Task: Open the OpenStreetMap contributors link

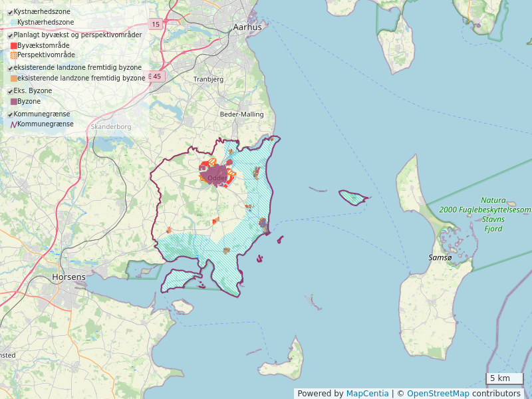Action: click(464, 394)
